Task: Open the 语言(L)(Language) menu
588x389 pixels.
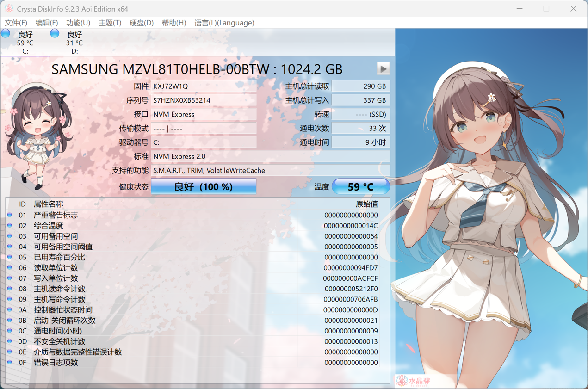Action: click(x=224, y=23)
